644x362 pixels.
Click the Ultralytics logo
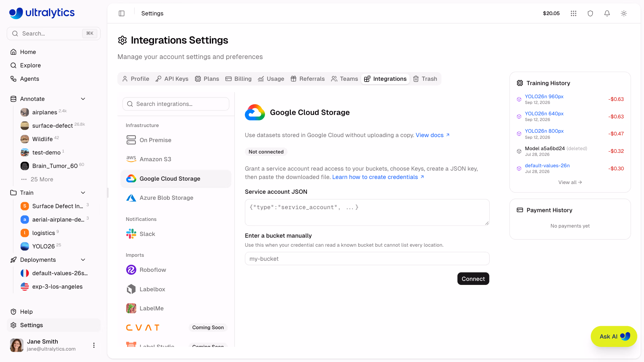42,13
